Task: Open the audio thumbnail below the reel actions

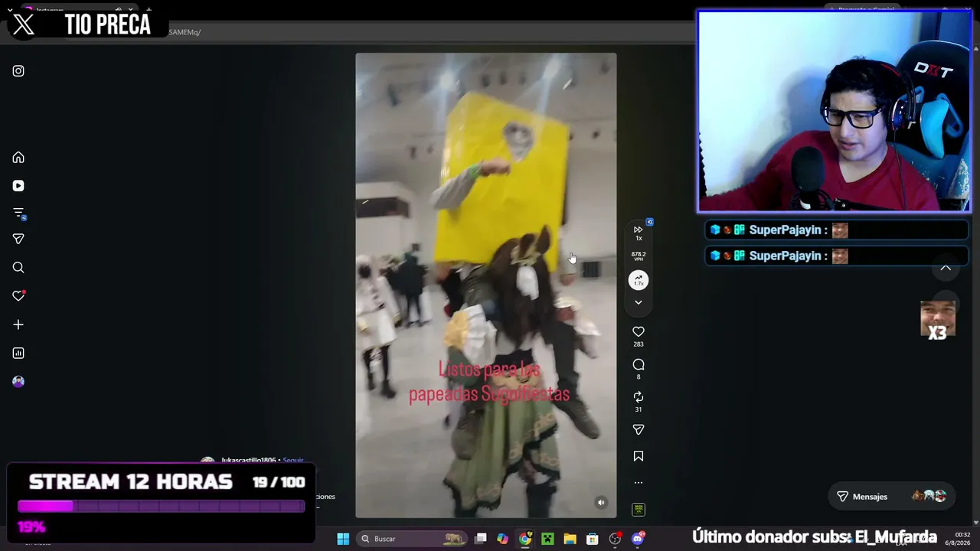Action: (x=639, y=510)
